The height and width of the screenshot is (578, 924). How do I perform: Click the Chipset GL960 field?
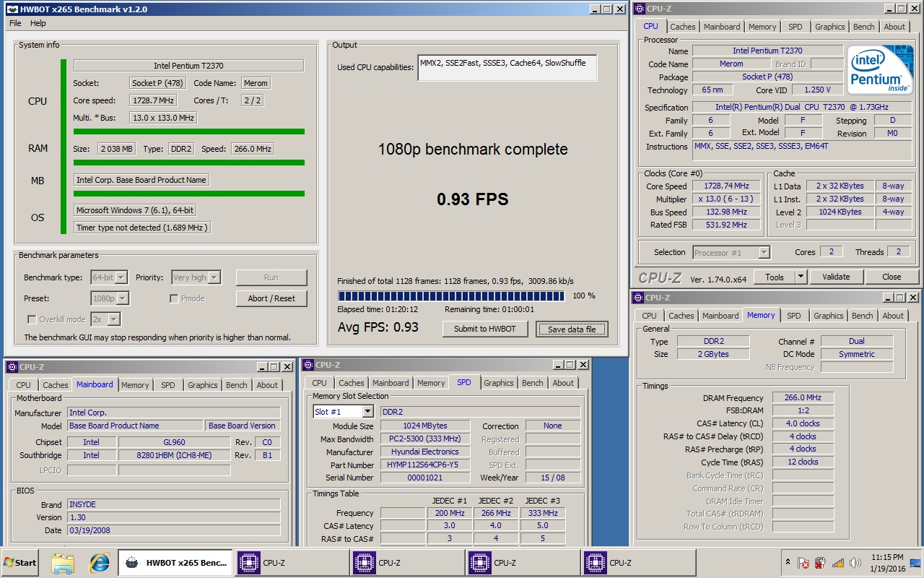click(x=174, y=442)
